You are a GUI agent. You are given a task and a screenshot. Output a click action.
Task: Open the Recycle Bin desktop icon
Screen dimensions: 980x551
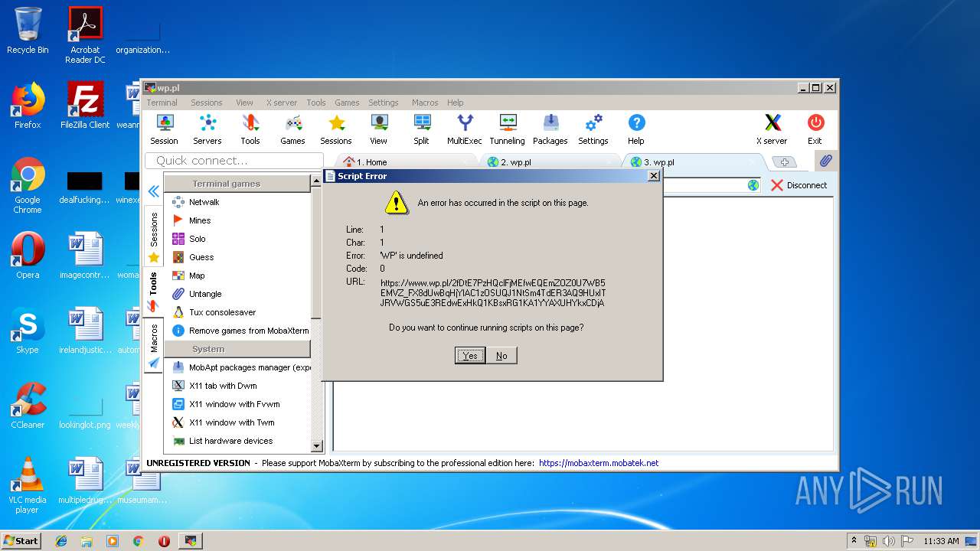tap(28, 31)
